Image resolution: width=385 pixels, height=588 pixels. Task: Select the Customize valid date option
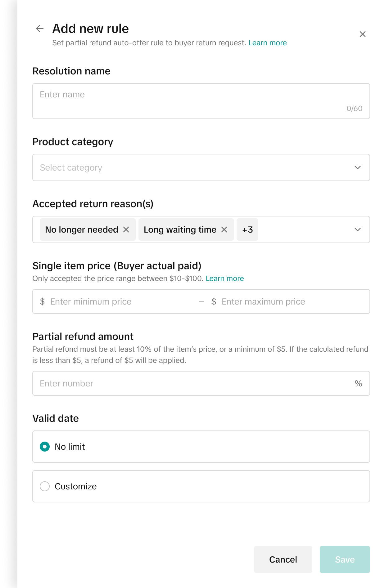tap(45, 486)
